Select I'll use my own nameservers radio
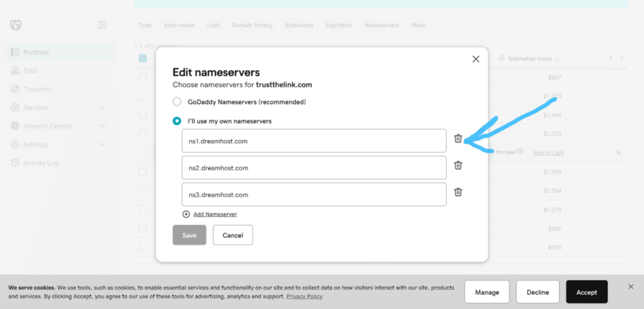Viewport: 644px width, 309px height. [177, 121]
